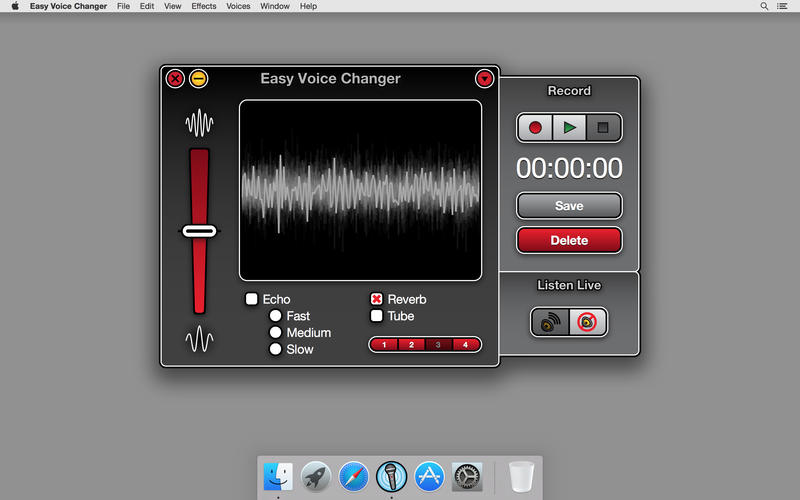This screenshot has height=500, width=800.
Task: Uncheck the Reverb effect
Action: pyautogui.click(x=377, y=299)
